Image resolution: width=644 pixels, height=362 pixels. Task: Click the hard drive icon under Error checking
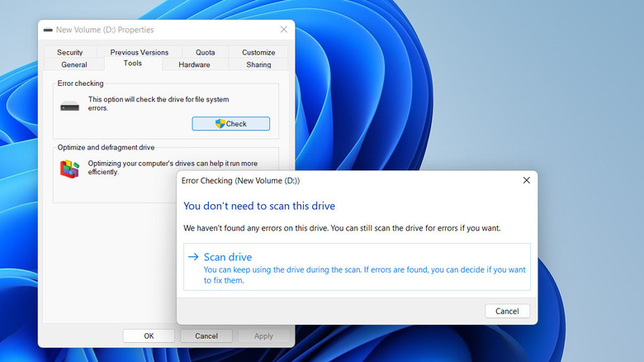[70, 107]
